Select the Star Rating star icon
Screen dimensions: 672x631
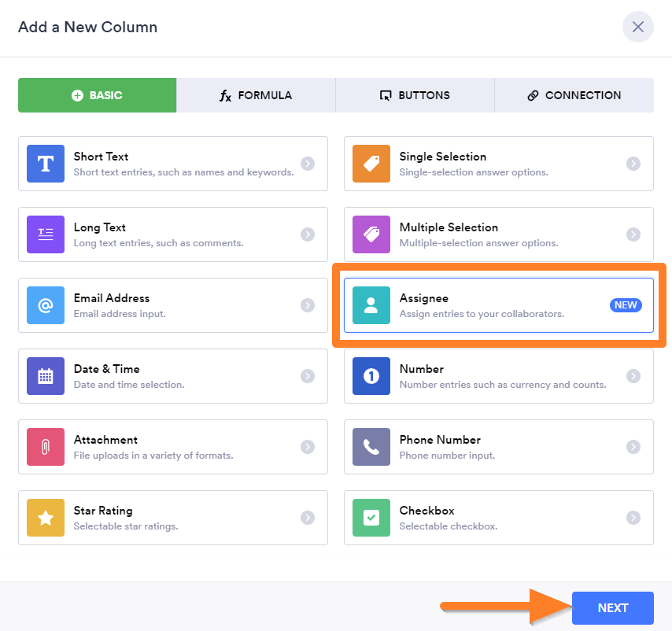pyautogui.click(x=46, y=518)
